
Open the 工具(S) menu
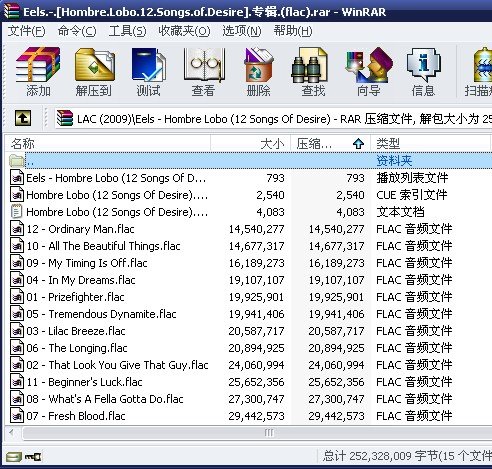(x=127, y=31)
